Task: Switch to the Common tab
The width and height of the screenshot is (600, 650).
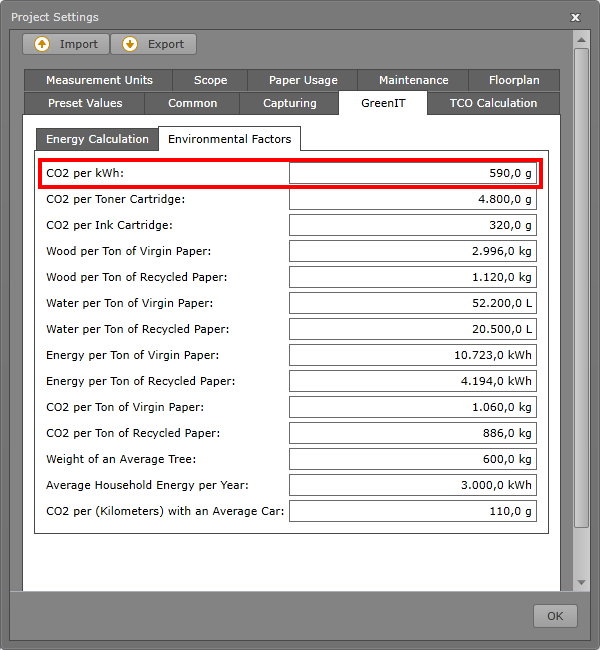Action: pyautogui.click(x=192, y=103)
